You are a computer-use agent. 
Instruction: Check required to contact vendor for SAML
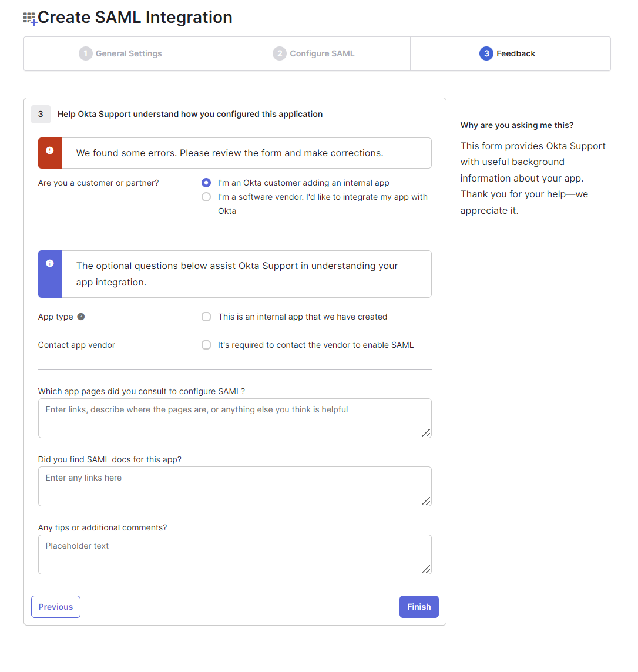206,345
